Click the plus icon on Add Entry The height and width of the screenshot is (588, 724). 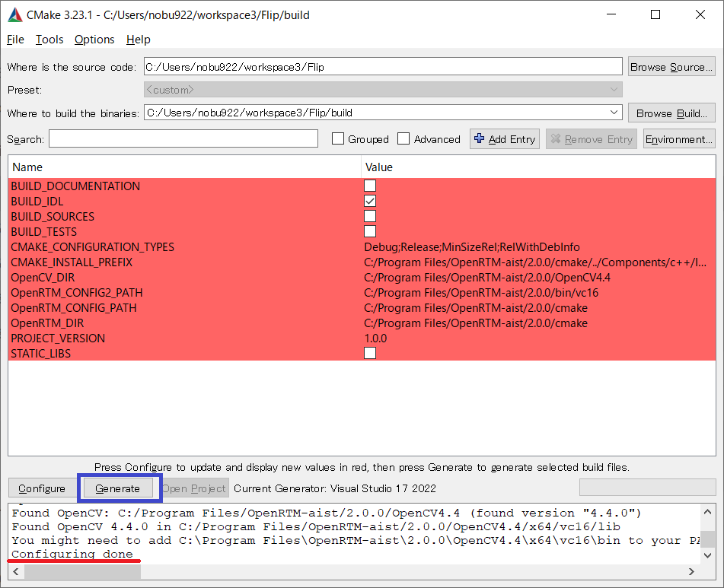480,138
